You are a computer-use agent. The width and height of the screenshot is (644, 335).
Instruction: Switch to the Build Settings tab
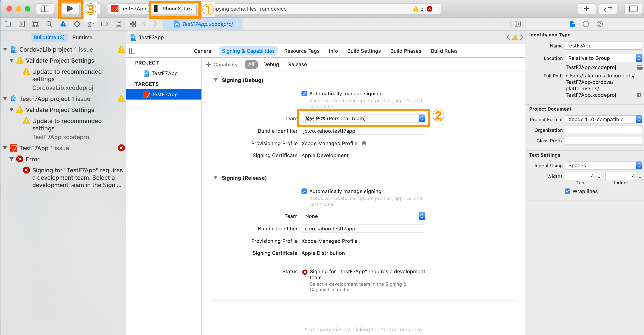[x=364, y=51]
